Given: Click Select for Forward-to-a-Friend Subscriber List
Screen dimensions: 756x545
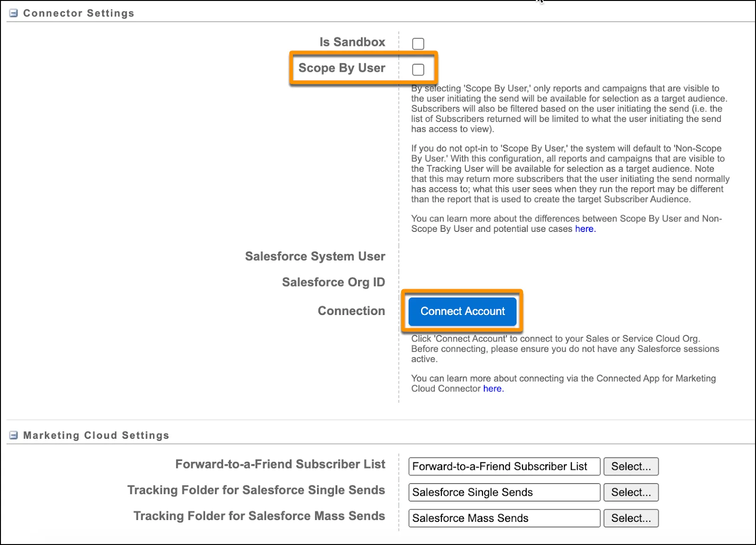Looking at the screenshot, I should click(x=631, y=466).
